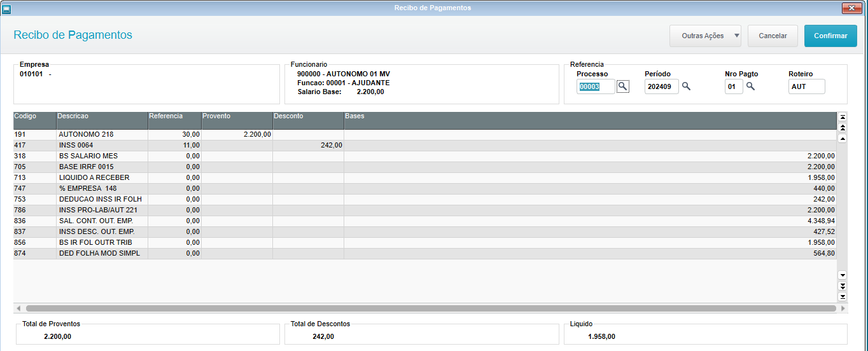The height and width of the screenshot is (351, 868).
Task: Page up in the grid
Action: click(x=843, y=128)
